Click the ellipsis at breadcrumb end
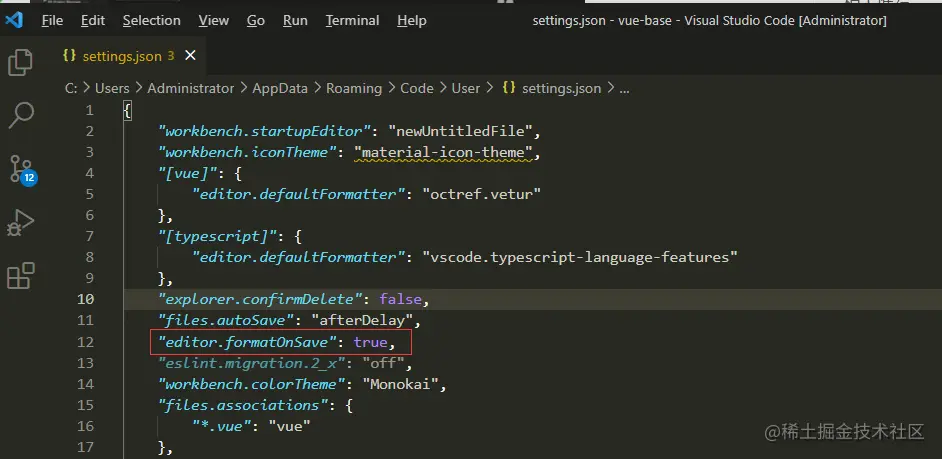Viewport: 942px width, 459px height. 624,89
